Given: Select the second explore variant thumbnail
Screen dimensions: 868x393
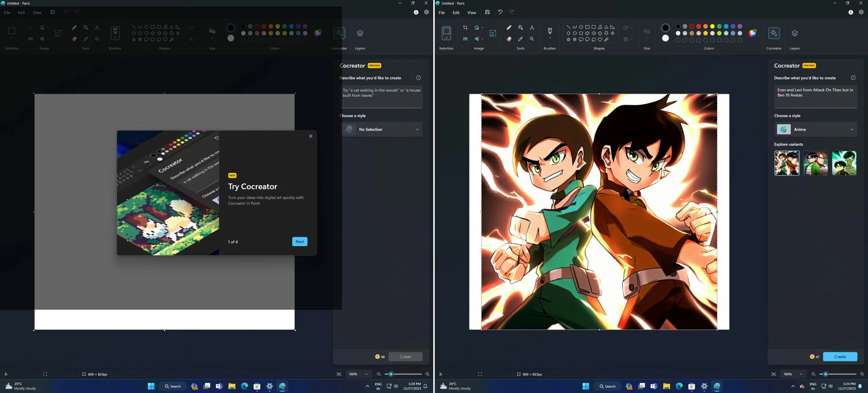Looking at the screenshot, I should [815, 163].
